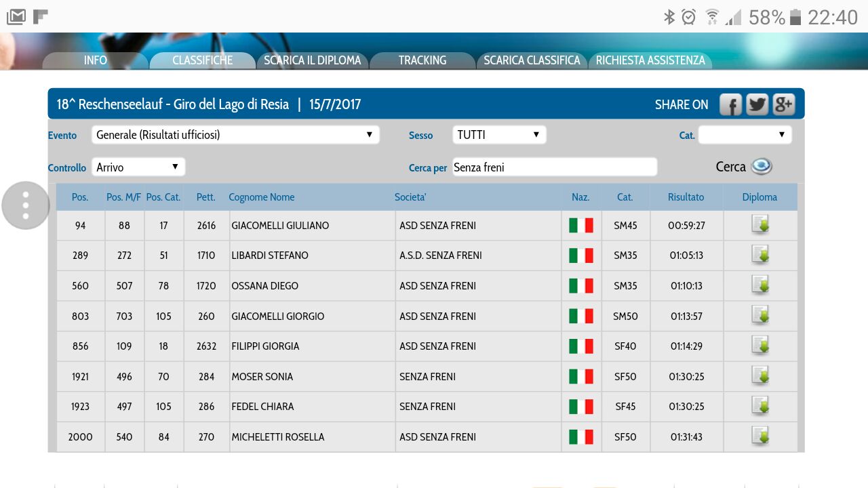Image resolution: width=868 pixels, height=488 pixels.
Task: Click result time 01:31:43
Action: 686,437
